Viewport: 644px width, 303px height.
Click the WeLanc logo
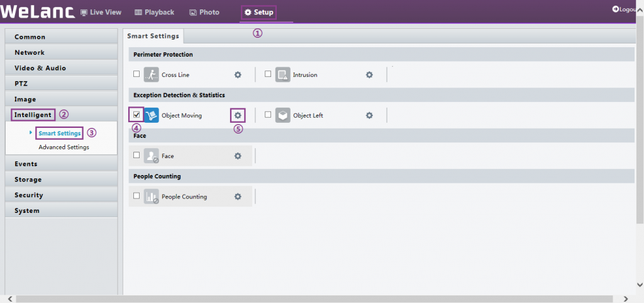pyautogui.click(x=37, y=11)
